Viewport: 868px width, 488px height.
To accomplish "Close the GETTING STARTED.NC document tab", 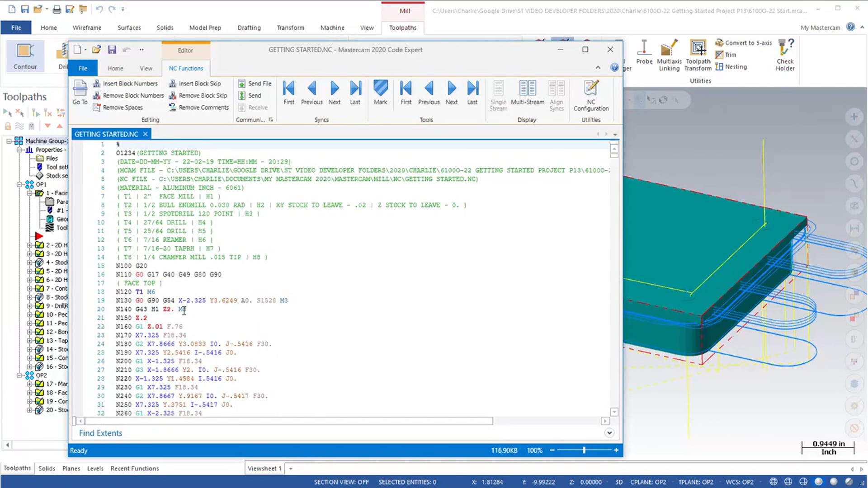I will point(145,134).
